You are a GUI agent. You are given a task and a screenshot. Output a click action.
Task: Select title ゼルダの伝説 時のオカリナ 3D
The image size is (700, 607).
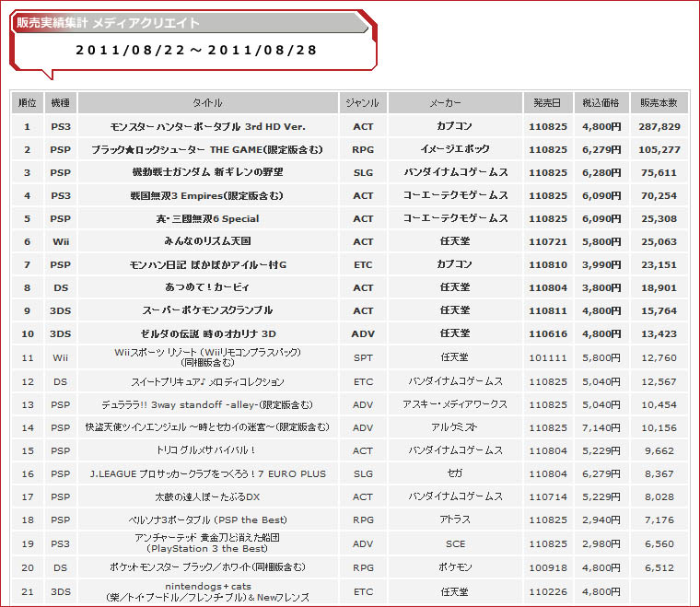(208, 333)
